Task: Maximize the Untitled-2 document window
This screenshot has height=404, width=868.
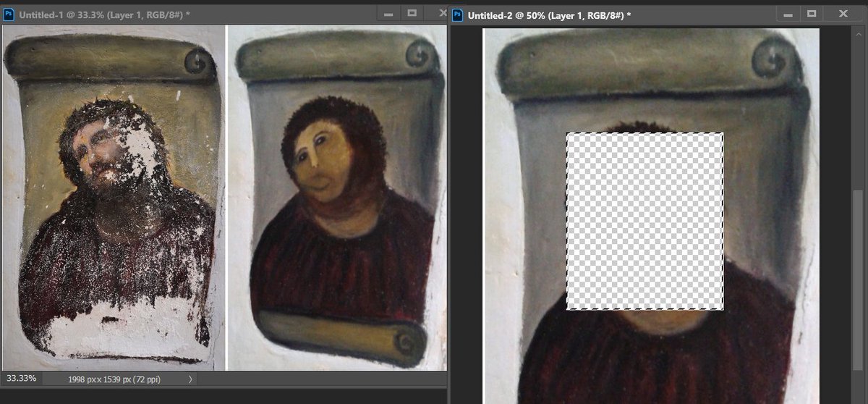Action: [x=812, y=13]
